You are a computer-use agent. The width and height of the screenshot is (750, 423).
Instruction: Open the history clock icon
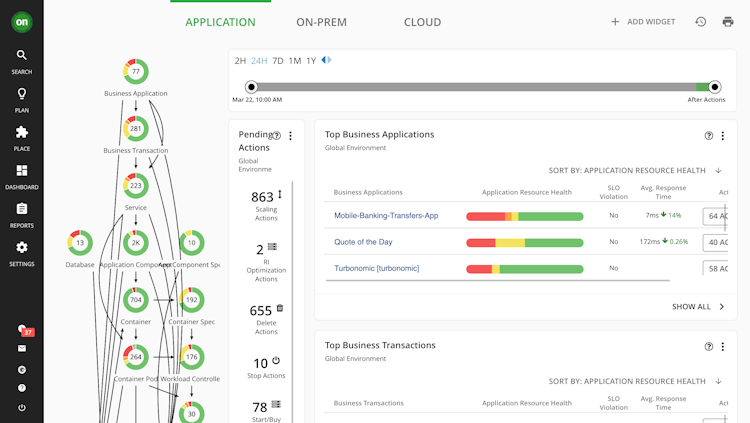pyautogui.click(x=701, y=21)
